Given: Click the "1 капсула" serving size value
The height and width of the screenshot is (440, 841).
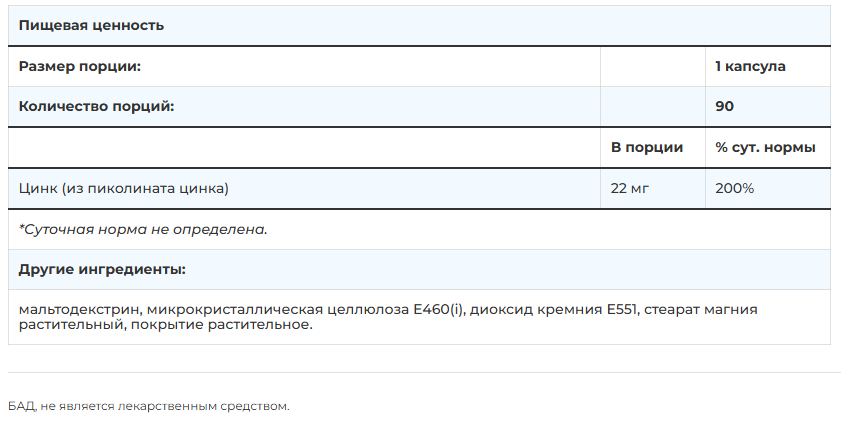Looking at the screenshot, I should pyautogui.click(x=750, y=66).
